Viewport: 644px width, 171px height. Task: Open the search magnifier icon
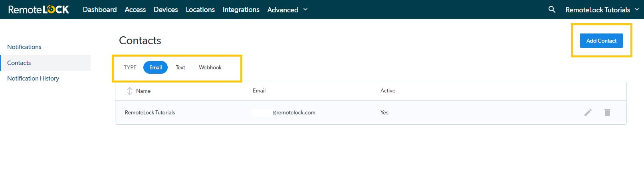[552, 9]
